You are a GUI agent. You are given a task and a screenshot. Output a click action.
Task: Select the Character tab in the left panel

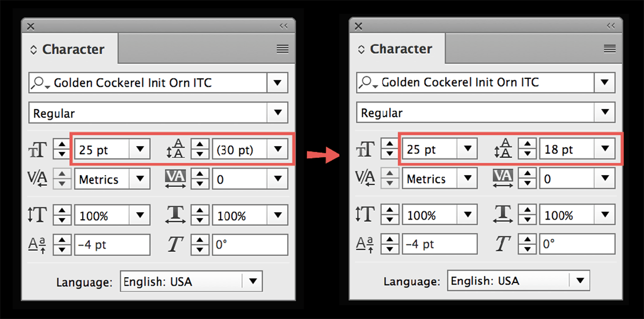click(68, 49)
